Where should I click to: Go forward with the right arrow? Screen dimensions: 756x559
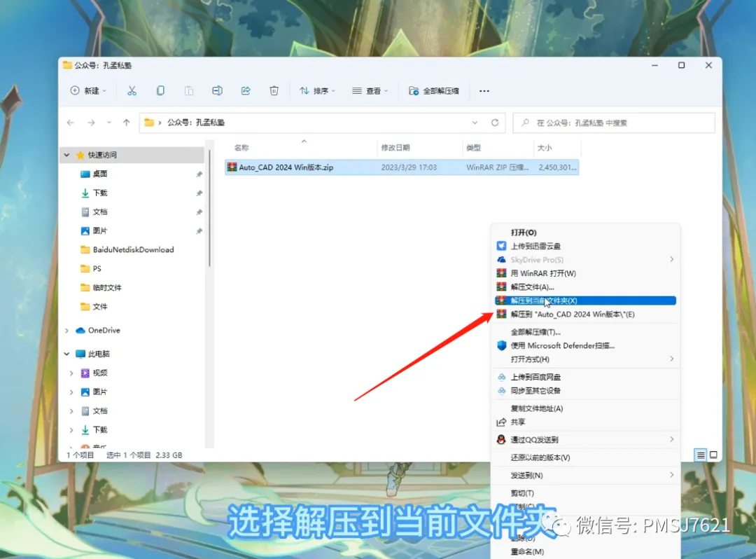91,123
